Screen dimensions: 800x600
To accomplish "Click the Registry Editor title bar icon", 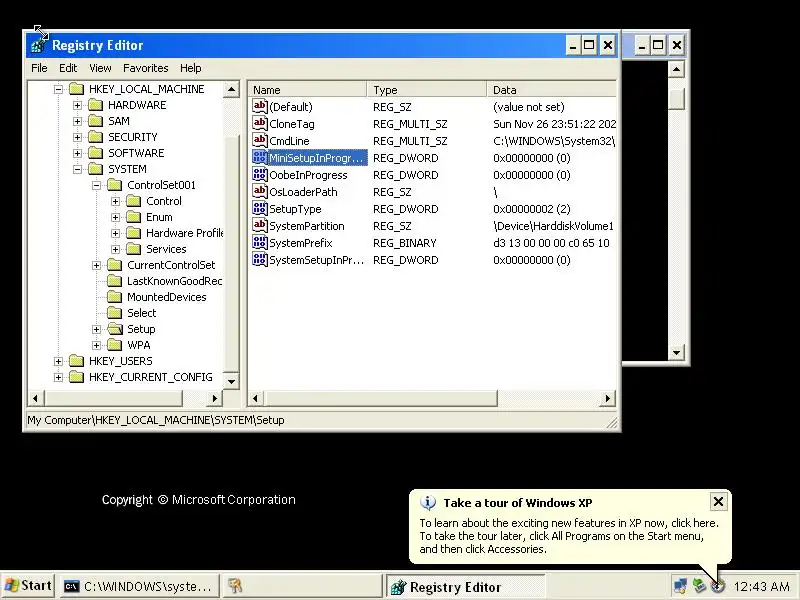I will click(x=38, y=45).
